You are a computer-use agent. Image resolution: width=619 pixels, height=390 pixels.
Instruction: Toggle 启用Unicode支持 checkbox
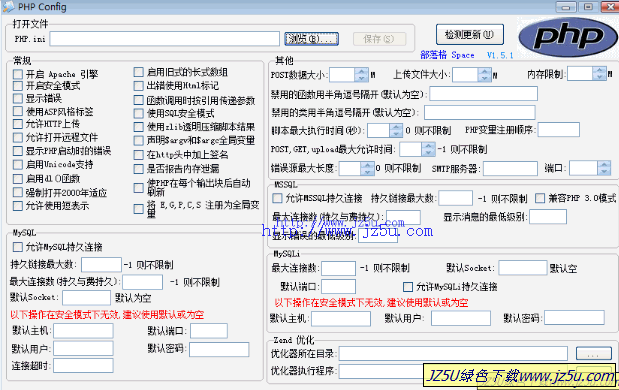click(x=18, y=164)
